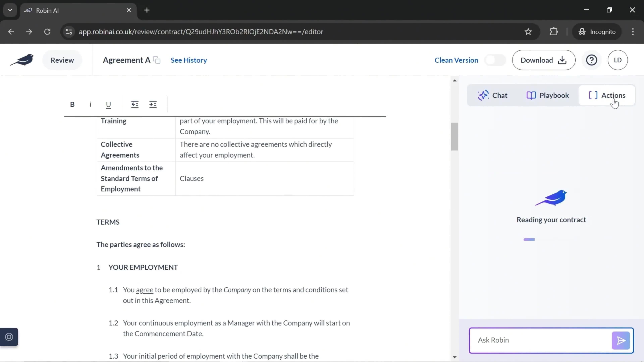Submit query via send arrow button
The image size is (644, 362).
click(621, 340)
